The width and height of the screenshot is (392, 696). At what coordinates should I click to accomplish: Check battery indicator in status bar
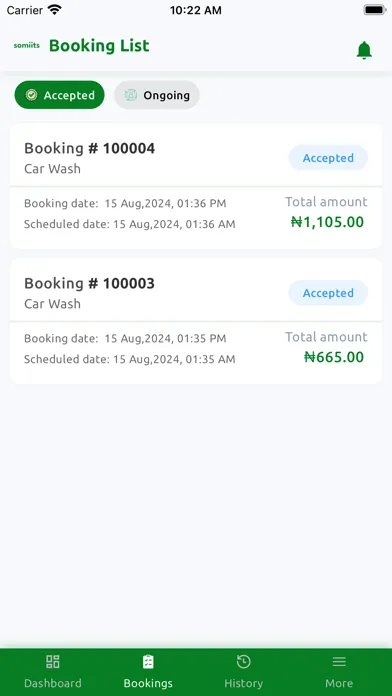point(375,10)
